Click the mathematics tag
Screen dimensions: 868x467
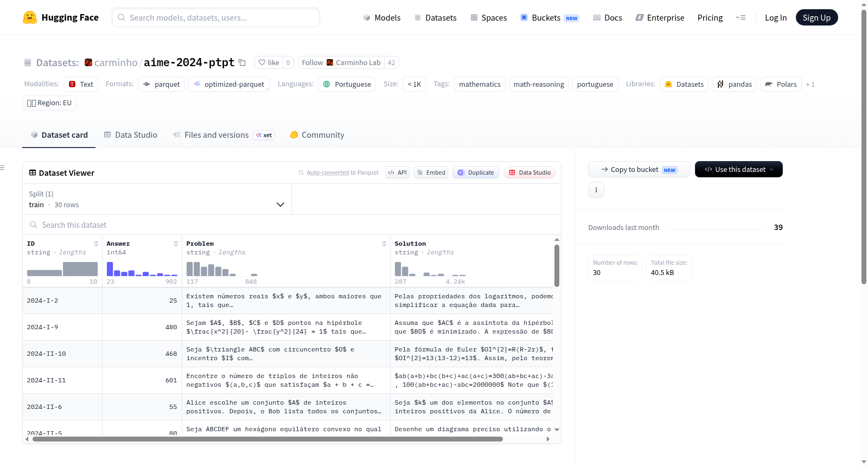click(x=480, y=84)
